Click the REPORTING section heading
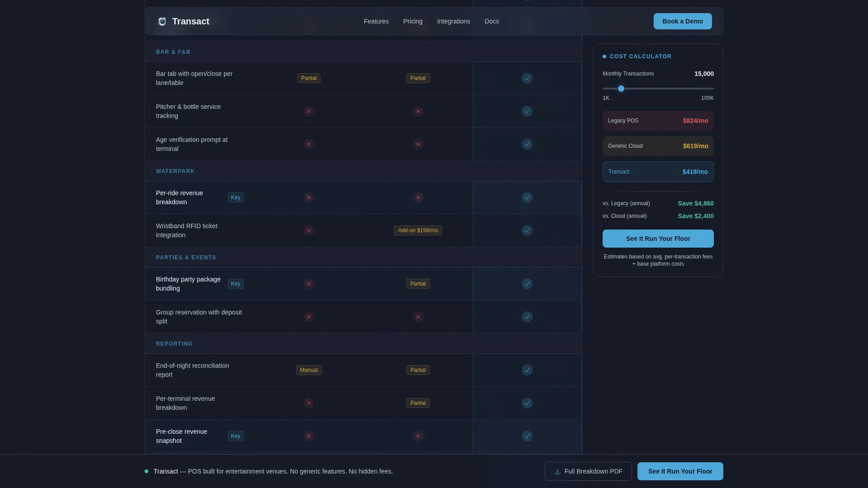Viewport: 868px width, 488px height. tap(174, 344)
